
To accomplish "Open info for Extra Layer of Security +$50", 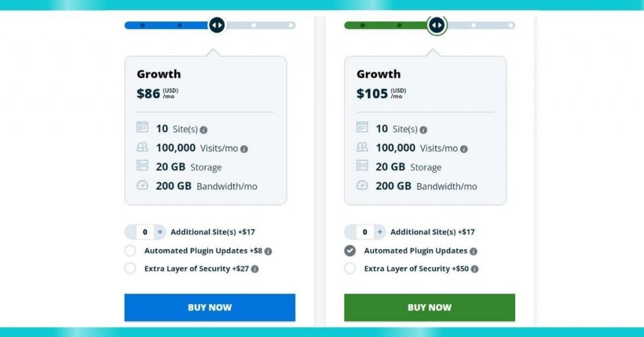I will click(x=474, y=269).
